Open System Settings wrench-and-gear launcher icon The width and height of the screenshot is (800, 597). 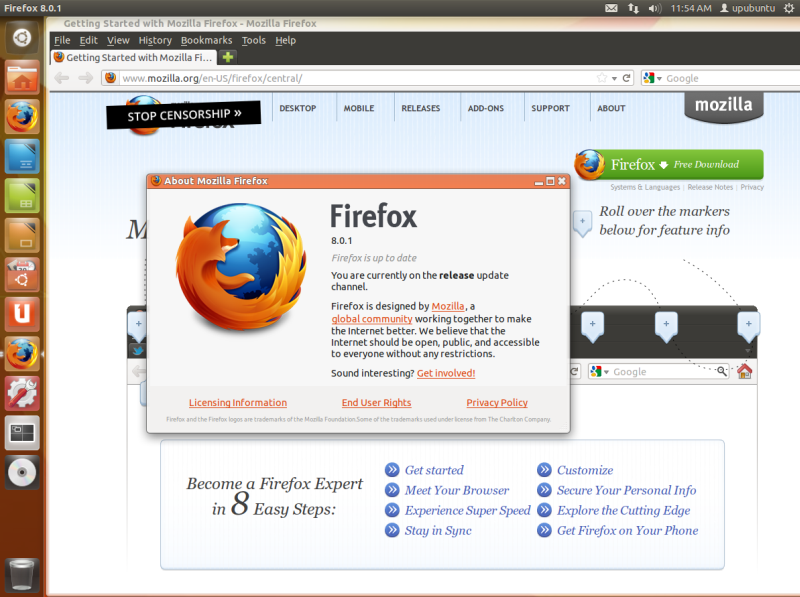click(22, 393)
